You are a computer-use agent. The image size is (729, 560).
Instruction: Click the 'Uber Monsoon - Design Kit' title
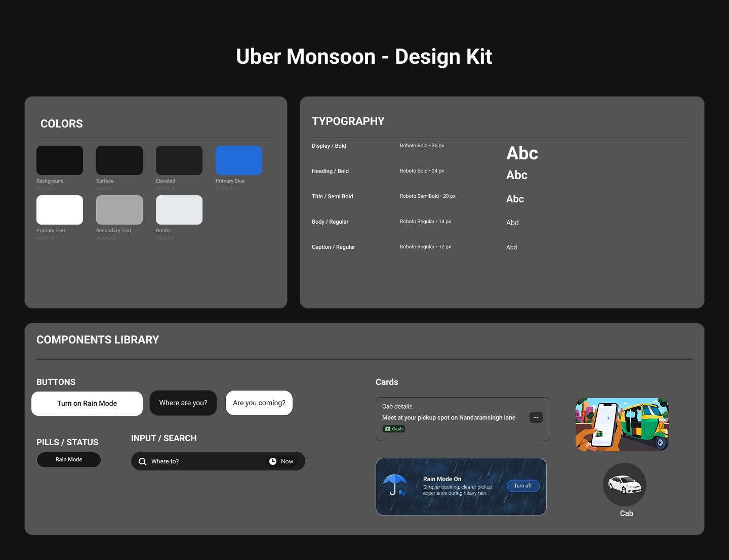tap(364, 57)
